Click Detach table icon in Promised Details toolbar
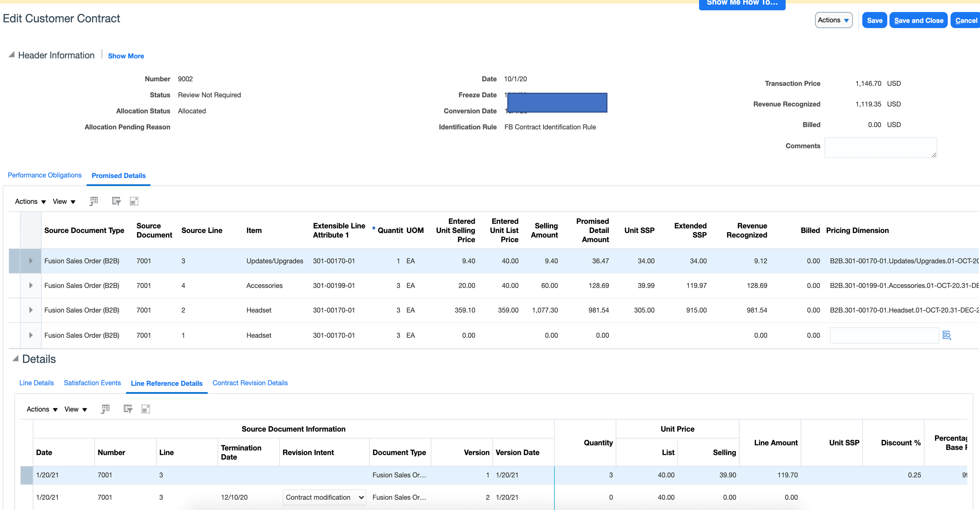The height and width of the screenshot is (510, 980). point(134,201)
